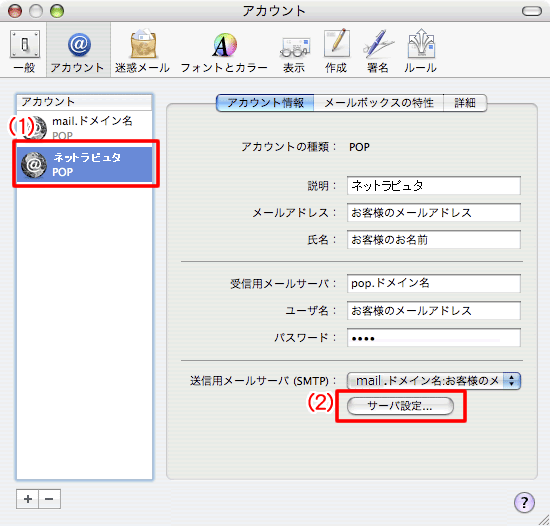This screenshot has width=550, height=526.
Task: Remove account with the minus button
Action: (49, 499)
